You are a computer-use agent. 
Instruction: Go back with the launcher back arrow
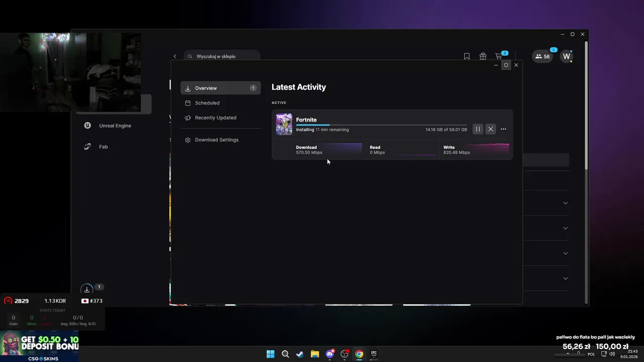(x=175, y=56)
